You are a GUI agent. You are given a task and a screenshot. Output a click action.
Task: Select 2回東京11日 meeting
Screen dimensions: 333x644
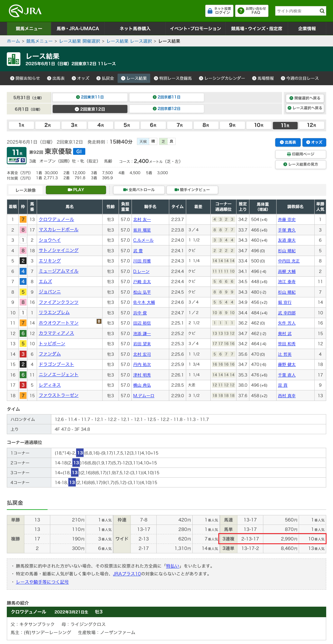click(x=90, y=97)
